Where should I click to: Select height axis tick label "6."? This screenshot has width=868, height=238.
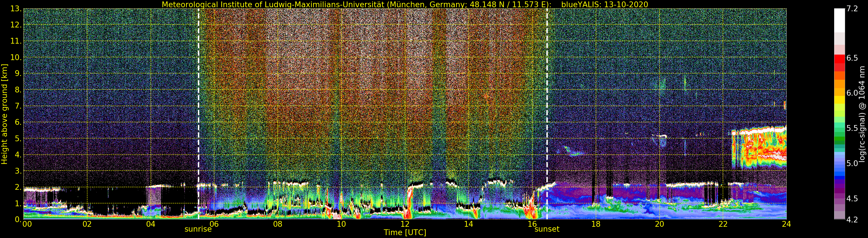[x=18, y=122]
